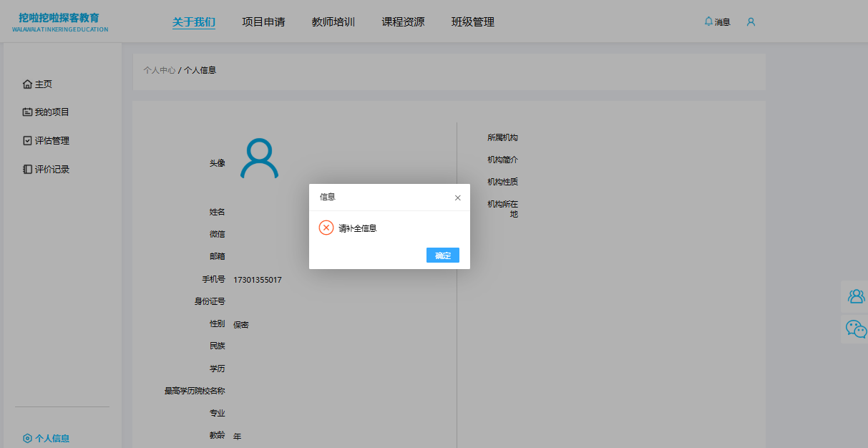This screenshot has width=868, height=448.
Task: Open the WeChat floating icon
Action: [x=855, y=328]
